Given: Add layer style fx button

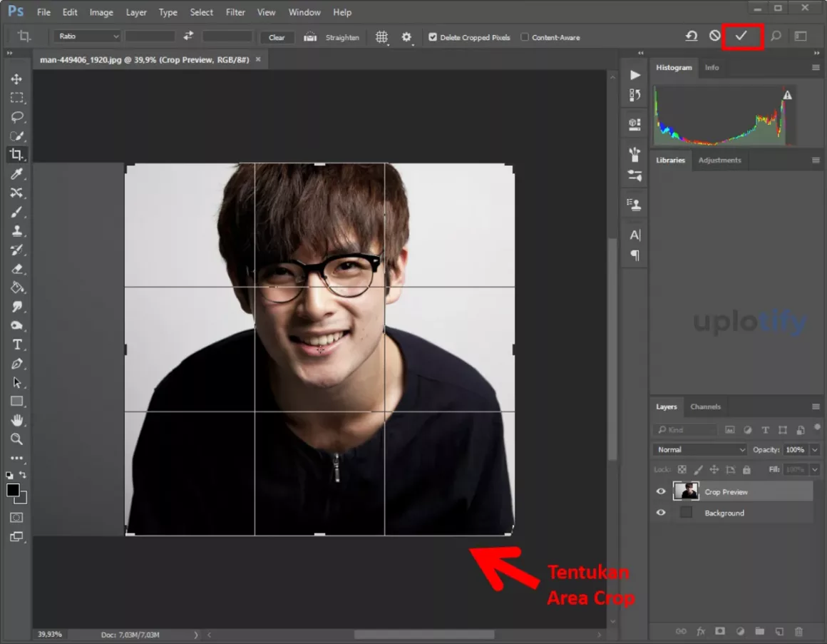Looking at the screenshot, I should [700, 631].
